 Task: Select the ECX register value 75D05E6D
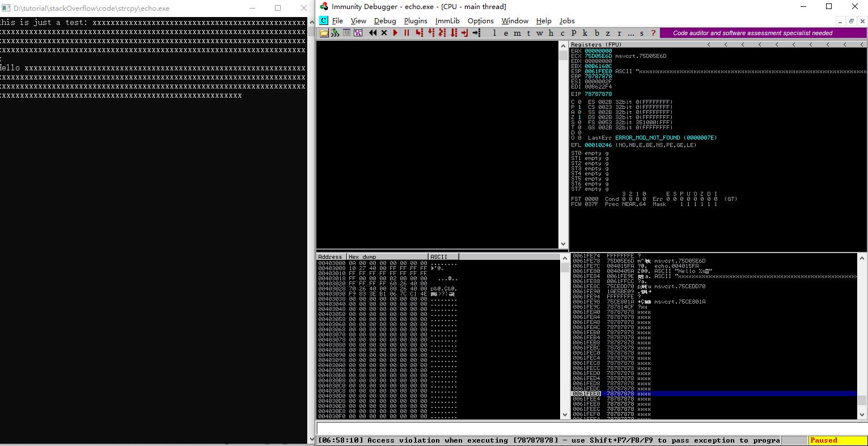(598, 56)
